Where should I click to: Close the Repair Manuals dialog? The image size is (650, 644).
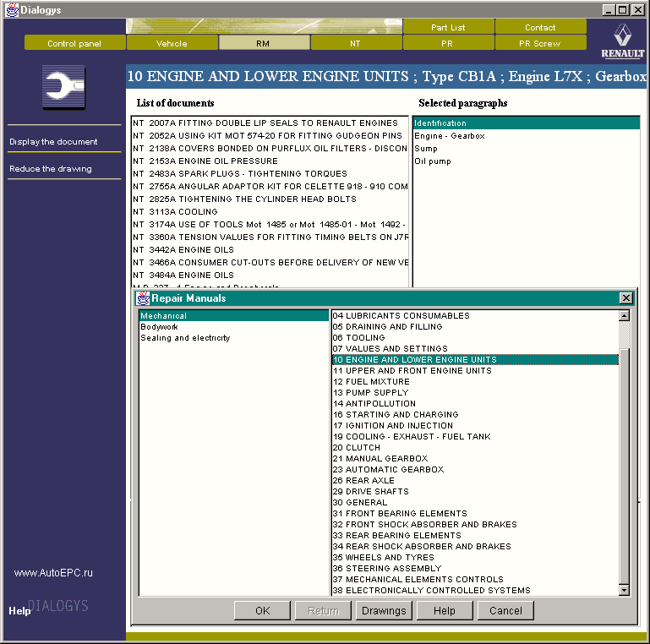[625, 298]
